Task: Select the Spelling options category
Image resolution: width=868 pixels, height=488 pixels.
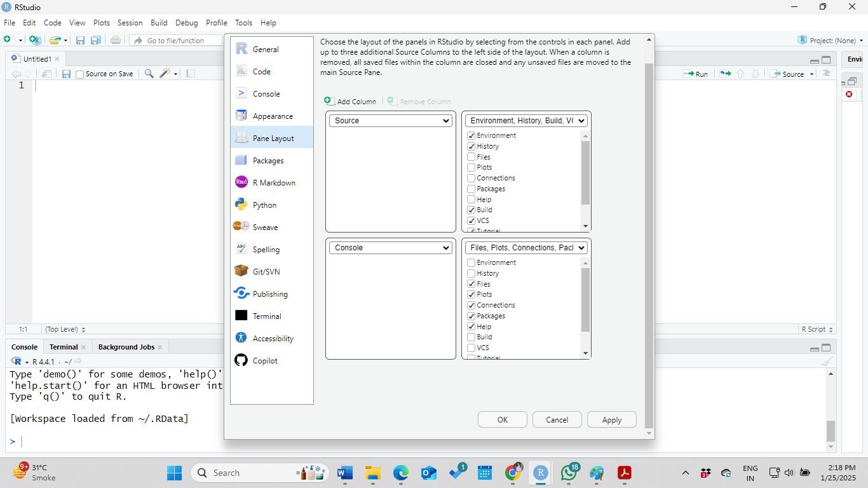Action: point(272,250)
